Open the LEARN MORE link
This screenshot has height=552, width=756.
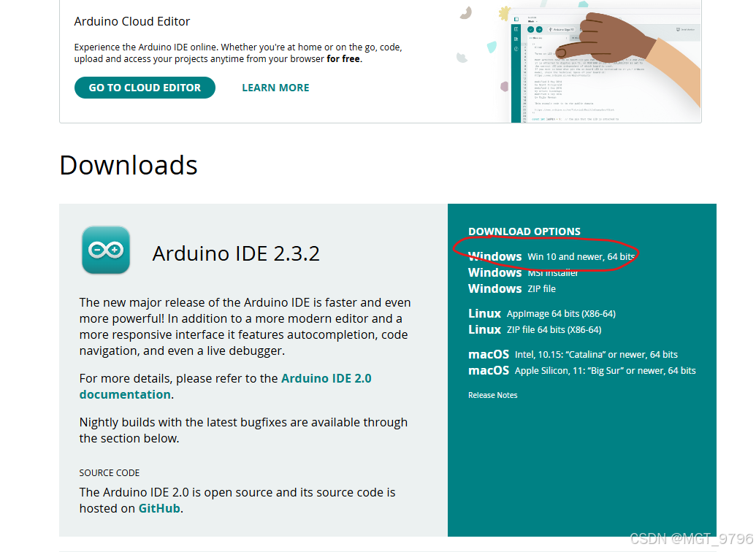click(x=275, y=88)
